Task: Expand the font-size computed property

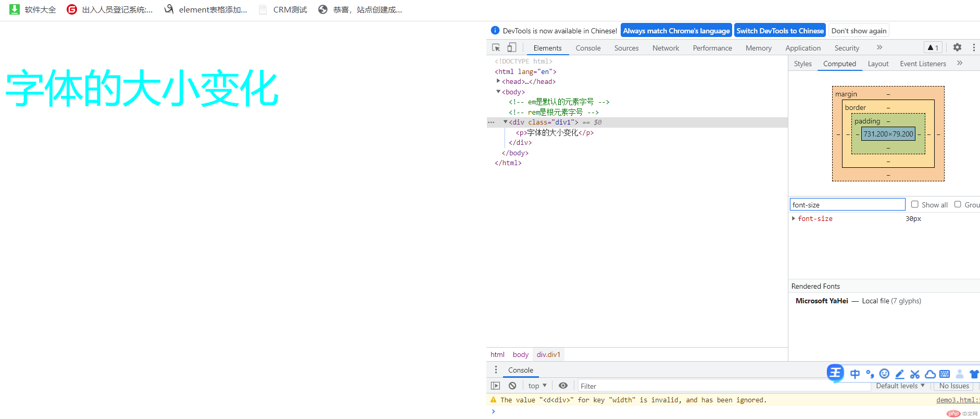Action: tap(793, 218)
